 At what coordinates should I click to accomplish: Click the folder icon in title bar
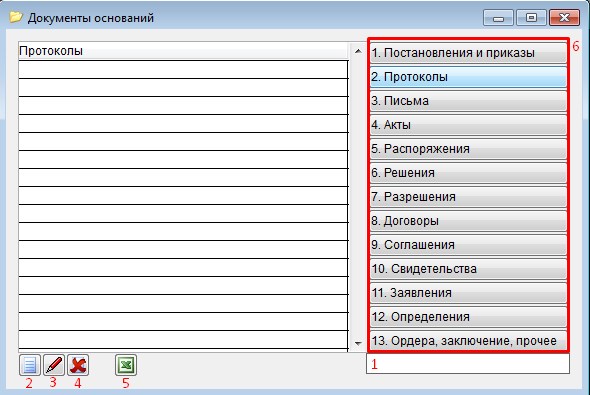click(16, 17)
